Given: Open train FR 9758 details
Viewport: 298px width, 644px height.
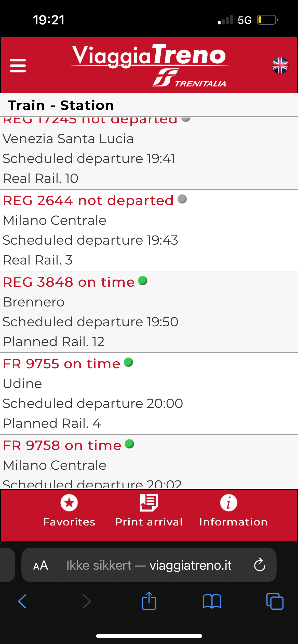Looking at the screenshot, I should point(62,445).
